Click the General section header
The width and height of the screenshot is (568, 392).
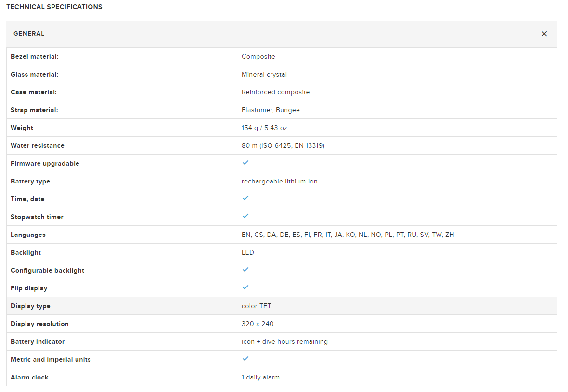[x=29, y=34]
